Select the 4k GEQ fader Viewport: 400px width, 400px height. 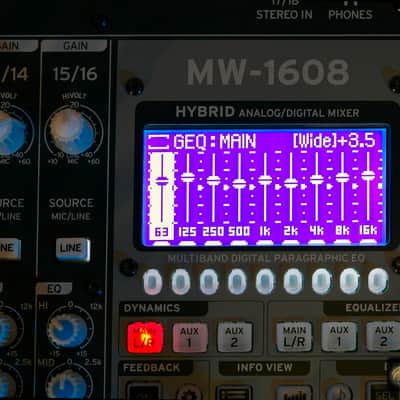click(x=317, y=180)
